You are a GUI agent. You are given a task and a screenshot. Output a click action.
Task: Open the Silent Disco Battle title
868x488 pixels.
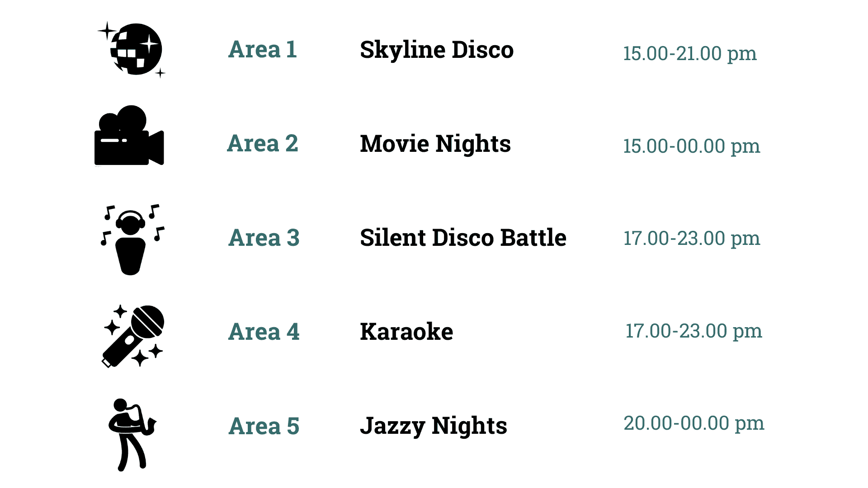pos(463,238)
